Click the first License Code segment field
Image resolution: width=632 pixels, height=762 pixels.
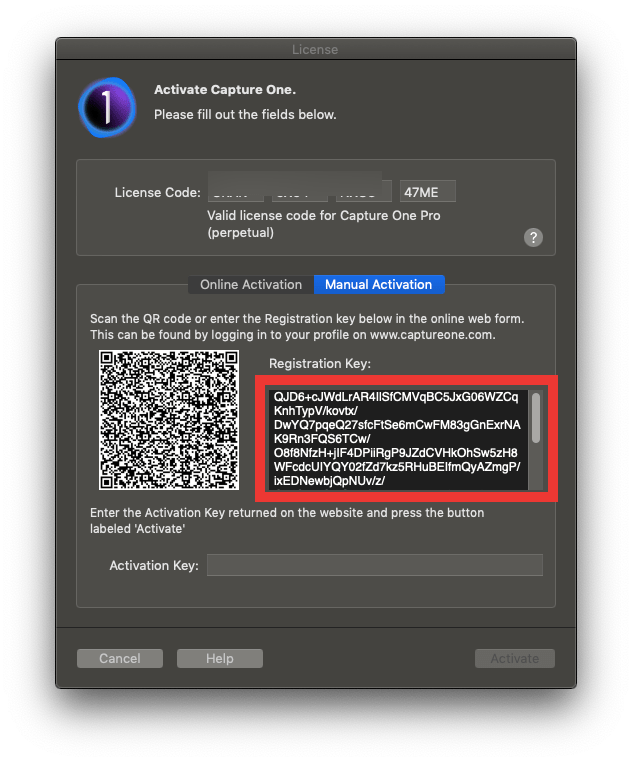pyautogui.click(x=236, y=191)
